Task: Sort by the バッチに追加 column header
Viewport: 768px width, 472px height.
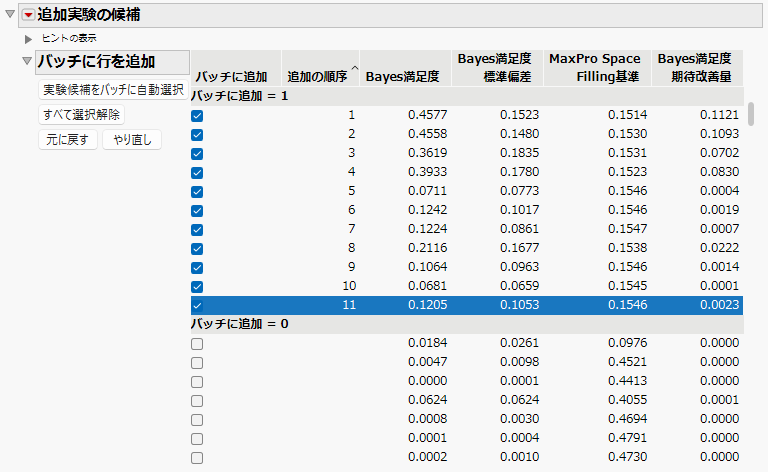Action: point(236,68)
